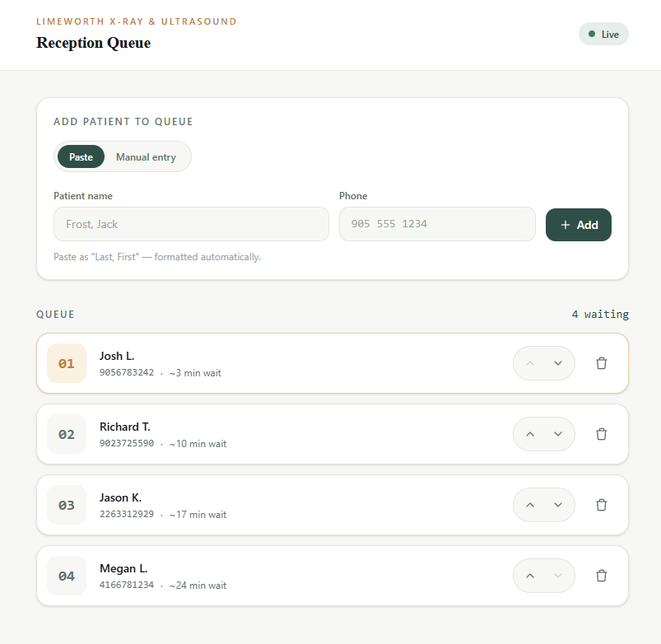Click phone number 9023725590
Screen dimensions: 661x644
(x=127, y=443)
